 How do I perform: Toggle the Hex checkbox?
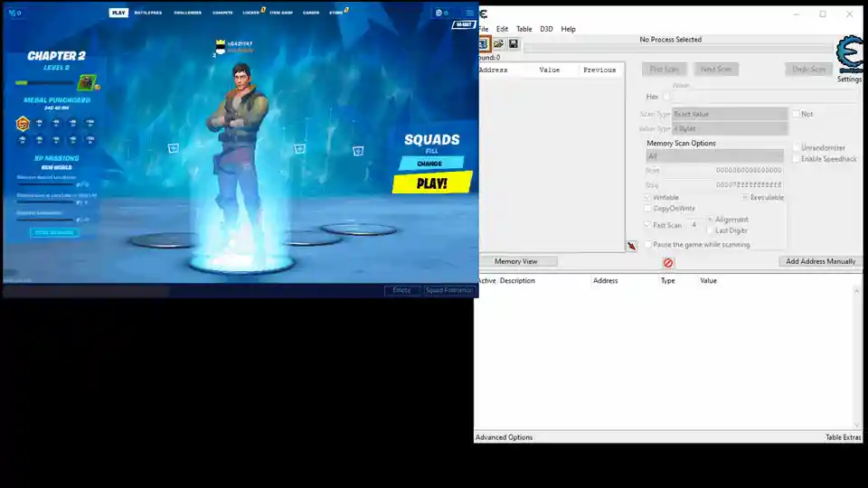pos(666,97)
